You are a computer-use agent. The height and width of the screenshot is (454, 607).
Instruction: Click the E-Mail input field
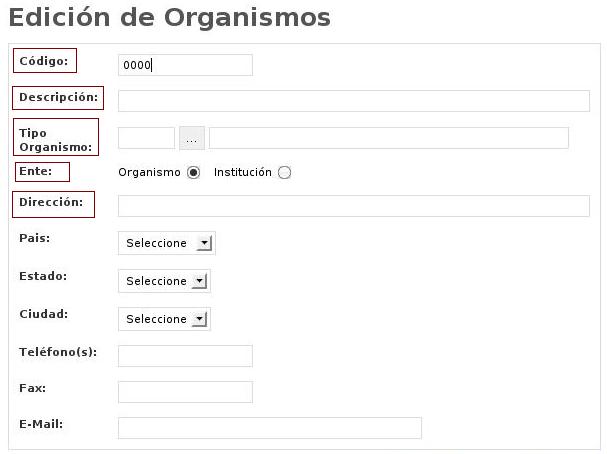point(269,428)
